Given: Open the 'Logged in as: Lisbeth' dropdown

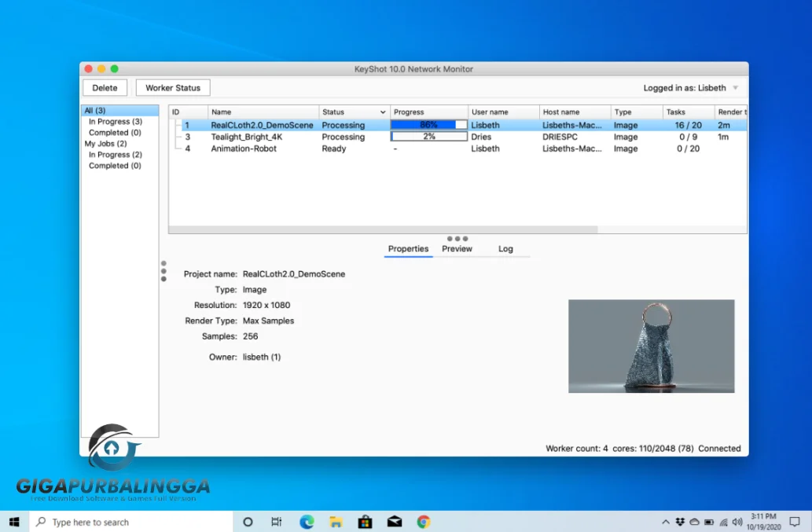Looking at the screenshot, I should click(x=735, y=88).
